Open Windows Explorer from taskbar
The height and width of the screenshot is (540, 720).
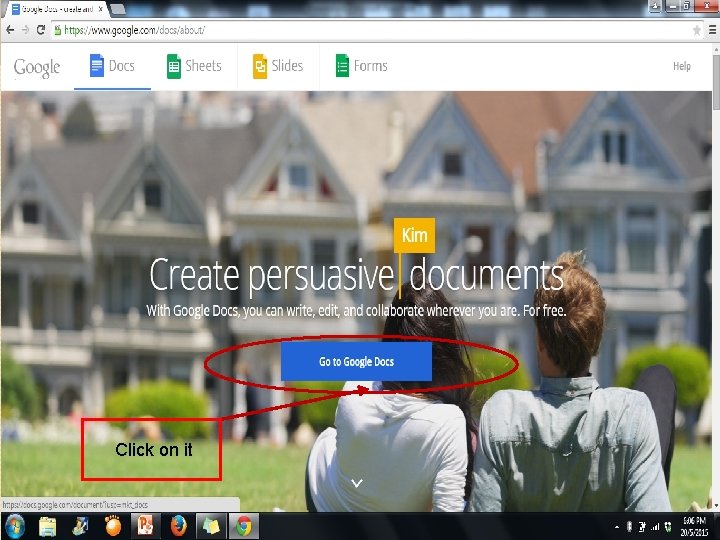[47, 526]
